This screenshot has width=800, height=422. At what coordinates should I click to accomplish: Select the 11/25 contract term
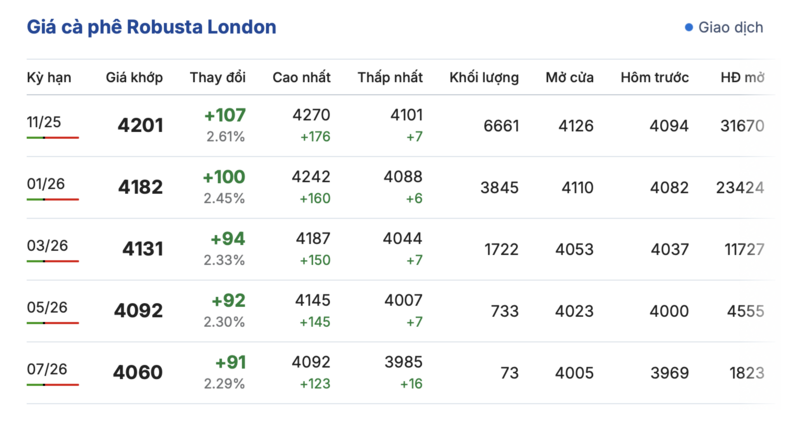point(45,122)
